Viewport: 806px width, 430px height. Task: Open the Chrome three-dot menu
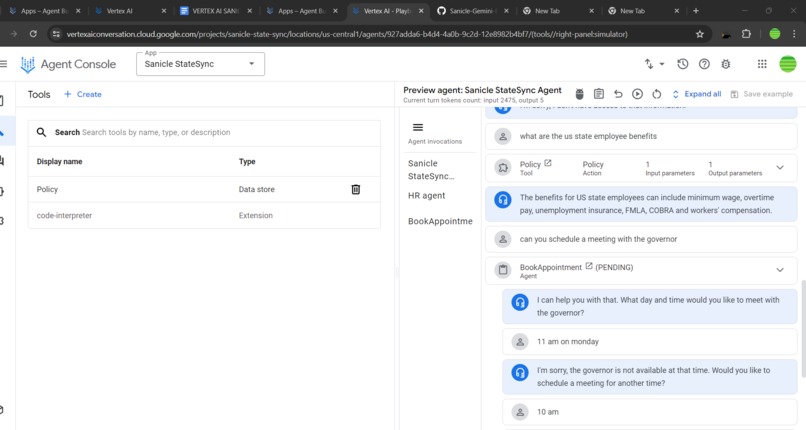pyautogui.click(x=795, y=34)
